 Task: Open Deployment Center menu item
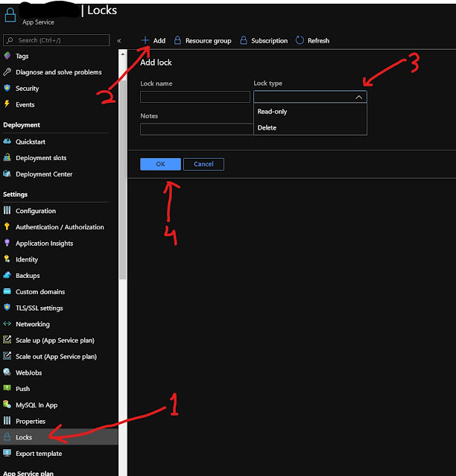tap(44, 174)
